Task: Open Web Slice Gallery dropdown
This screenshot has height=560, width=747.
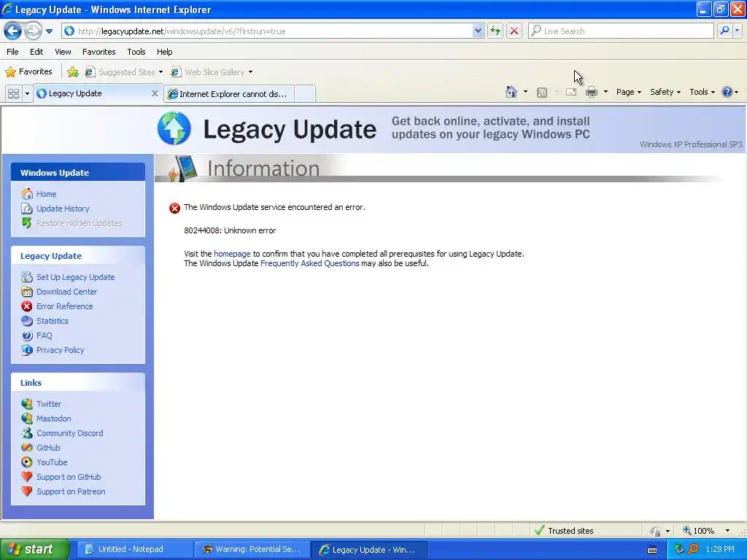Action: pyautogui.click(x=212, y=72)
